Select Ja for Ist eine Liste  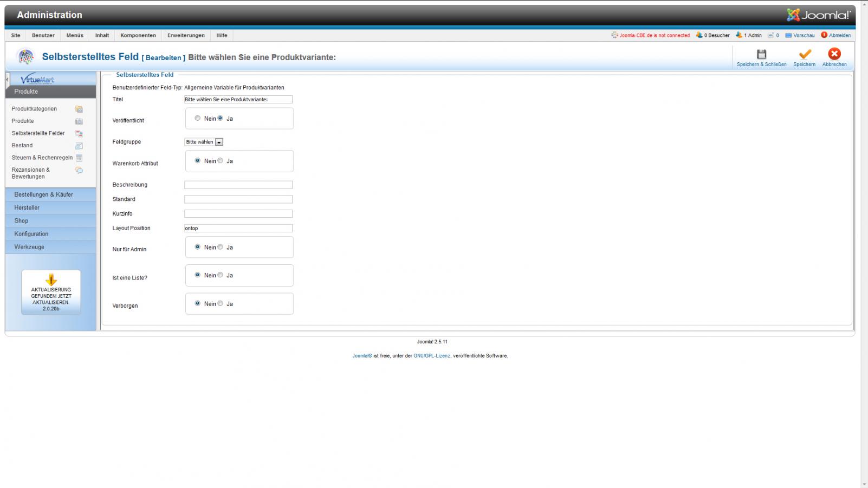tap(221, 275)
